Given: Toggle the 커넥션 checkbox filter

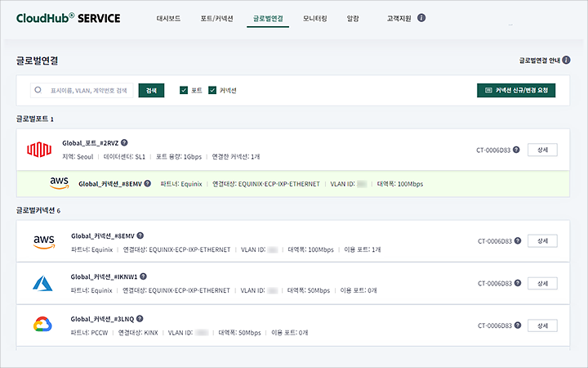Looking at the screenshot, I should coord(212,90).
